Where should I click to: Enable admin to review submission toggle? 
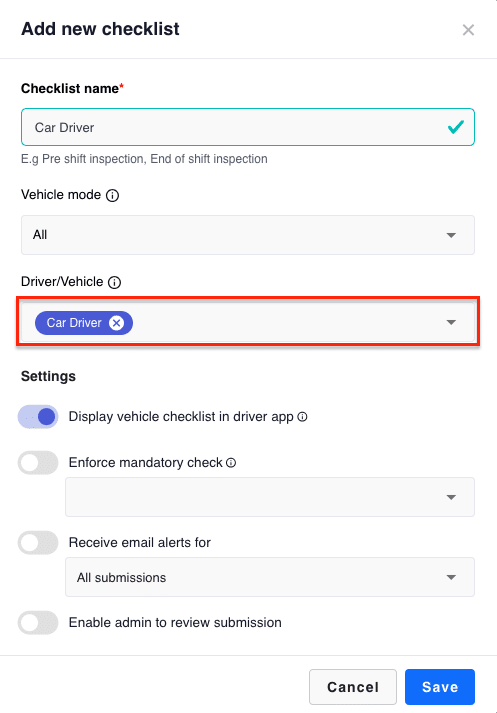[38, 623]
